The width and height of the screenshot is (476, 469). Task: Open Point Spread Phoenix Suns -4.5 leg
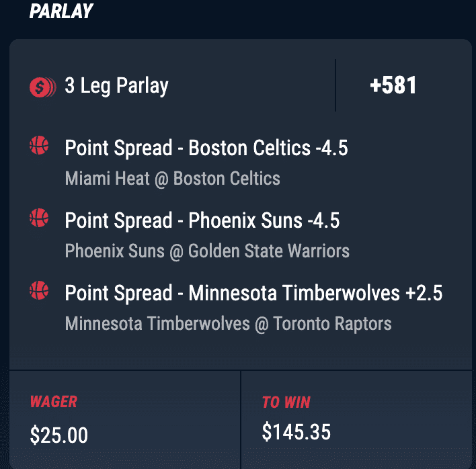pyautogui.click(x=202, y=221)
